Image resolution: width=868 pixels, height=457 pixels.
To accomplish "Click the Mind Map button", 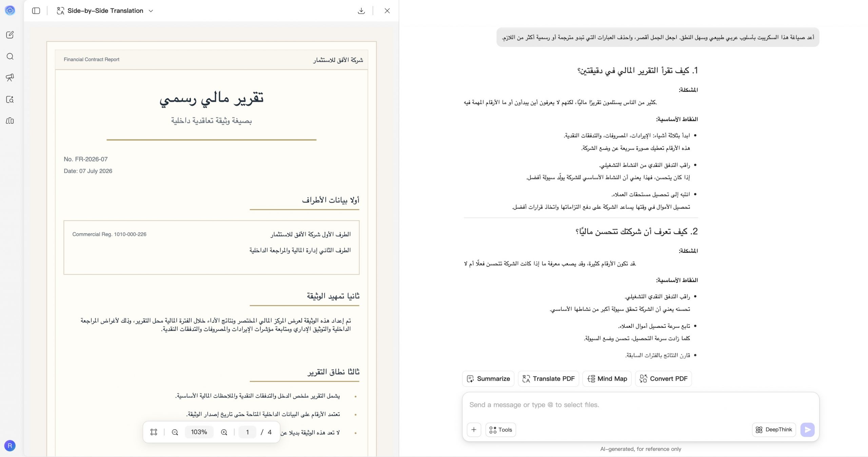I will pyautogui.click(x=607, y=379).
